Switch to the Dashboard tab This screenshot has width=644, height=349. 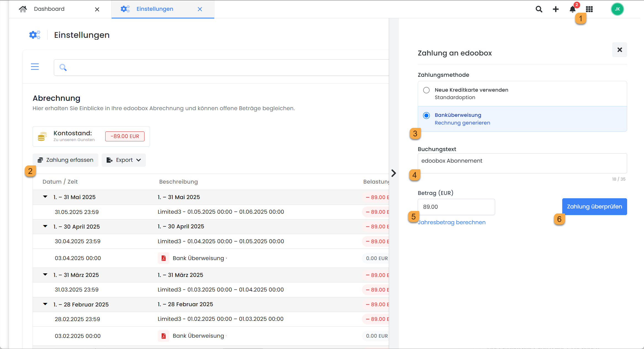pyautogui.click(x=49, y=9)
